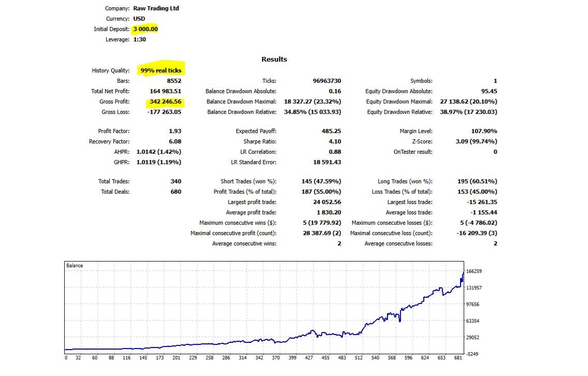Select the "1:30" leverage value

click(139, 39)
